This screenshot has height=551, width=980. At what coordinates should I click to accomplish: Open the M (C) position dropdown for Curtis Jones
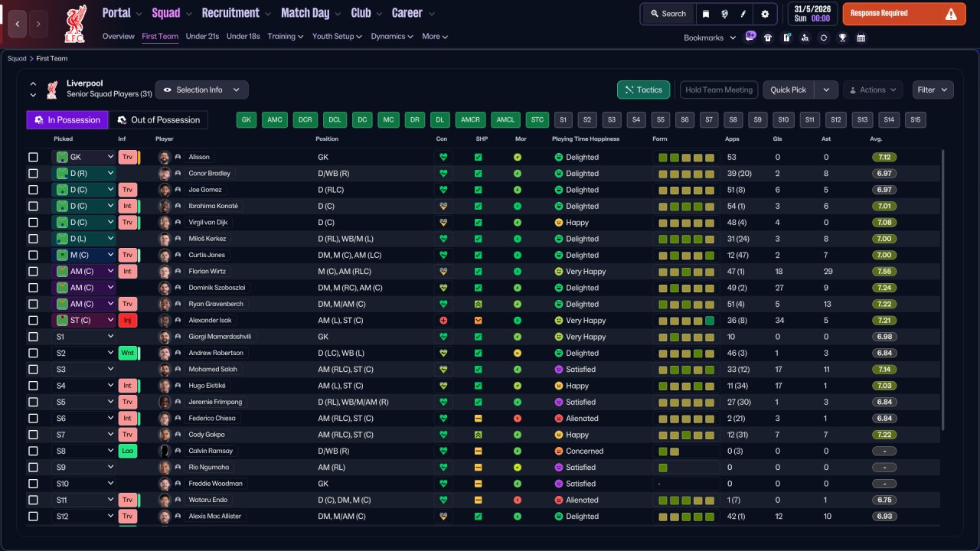click(x=83, y=255)
